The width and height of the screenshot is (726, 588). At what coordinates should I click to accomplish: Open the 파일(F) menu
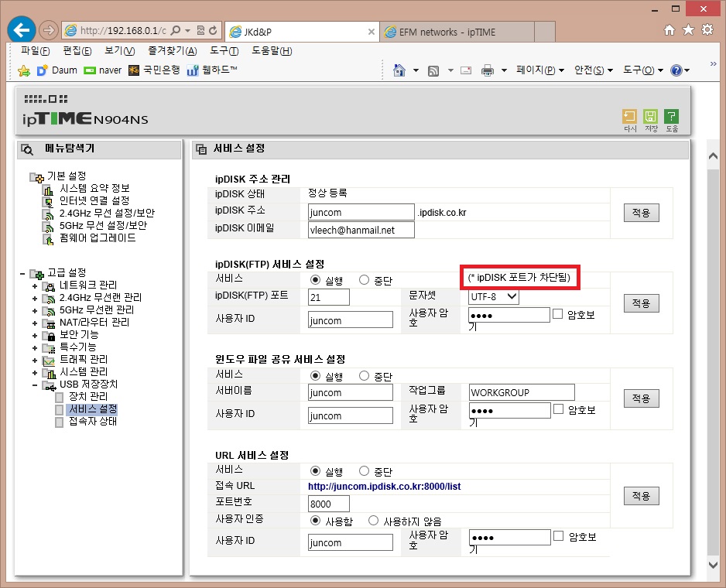tap(35, 50)
